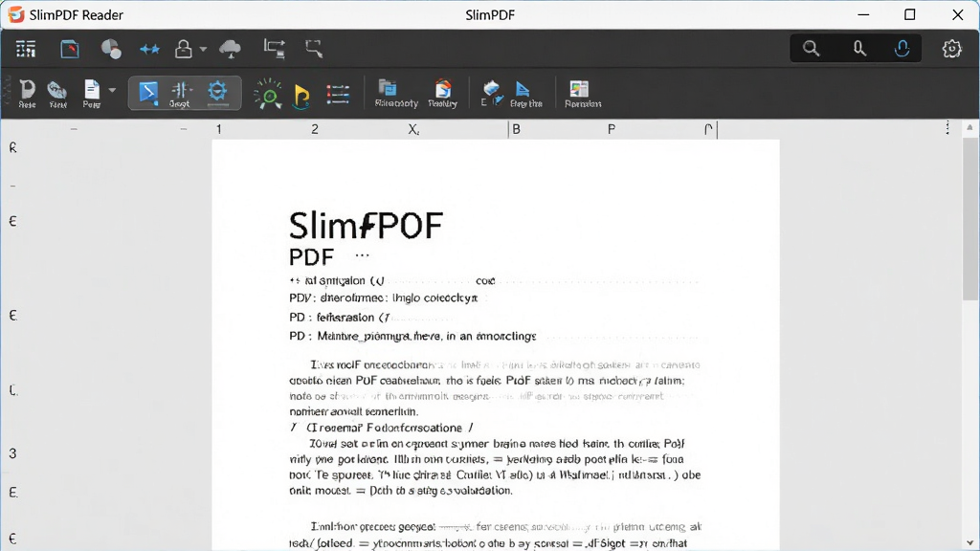Expand the padlock dropdown arrow
The image size is (980, 551).
click(203, 49)
